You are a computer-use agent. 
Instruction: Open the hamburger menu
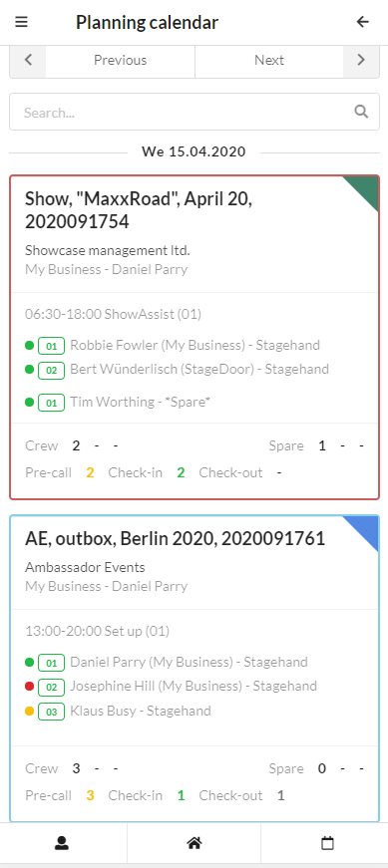pos(22,22)
